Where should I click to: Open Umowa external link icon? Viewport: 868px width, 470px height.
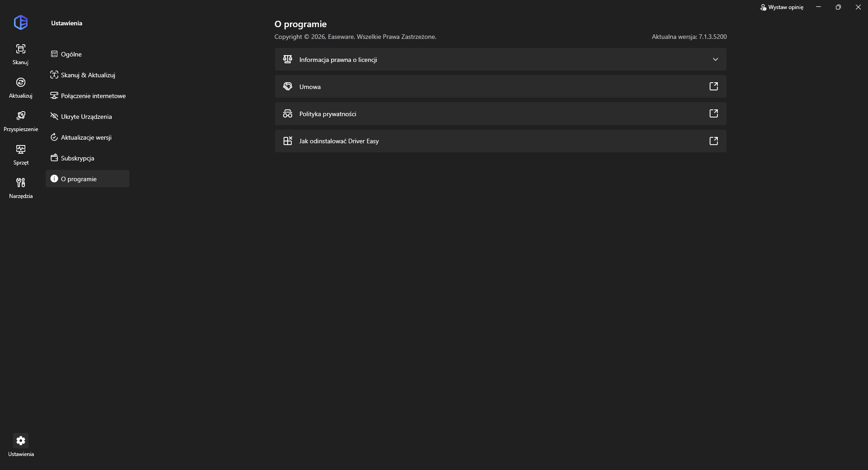(714, 86)
